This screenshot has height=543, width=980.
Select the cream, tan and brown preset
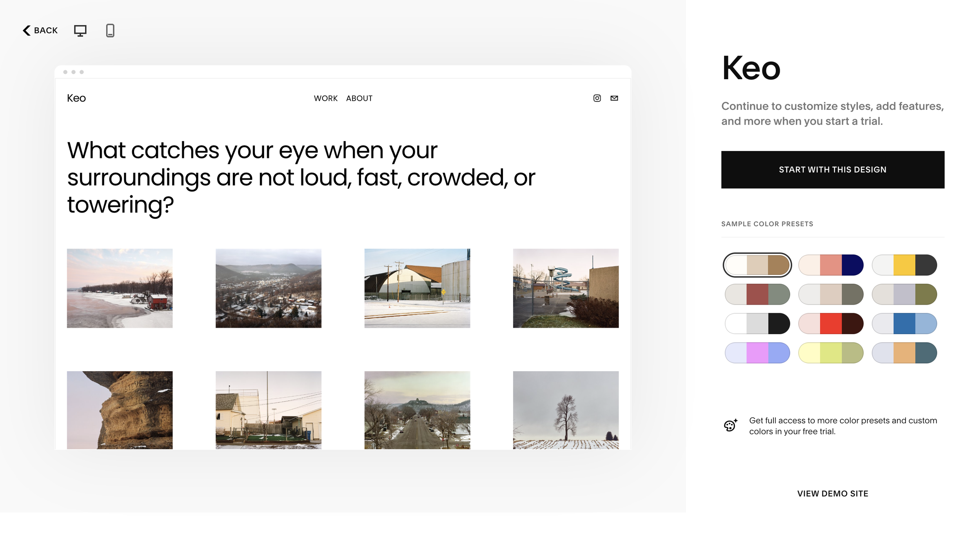[757, 265]
